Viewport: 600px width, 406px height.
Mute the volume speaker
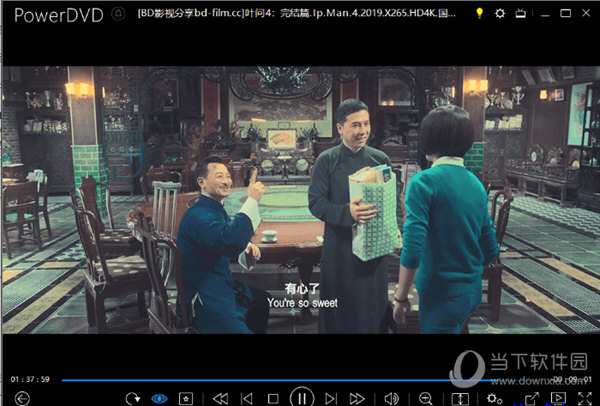click(391, 399)
